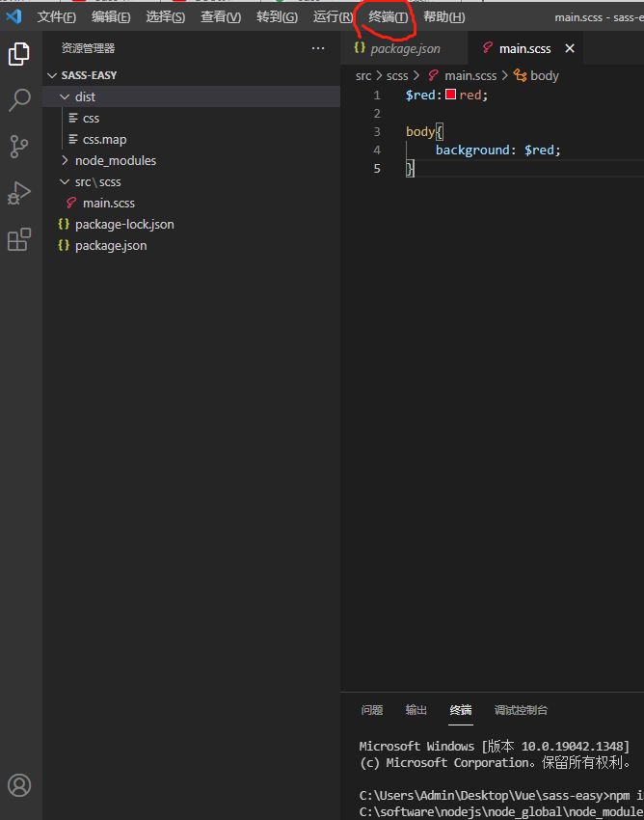
Task: Open package-lock.json in the explorer
Action: pyautogui.click(x=191, y=225)
